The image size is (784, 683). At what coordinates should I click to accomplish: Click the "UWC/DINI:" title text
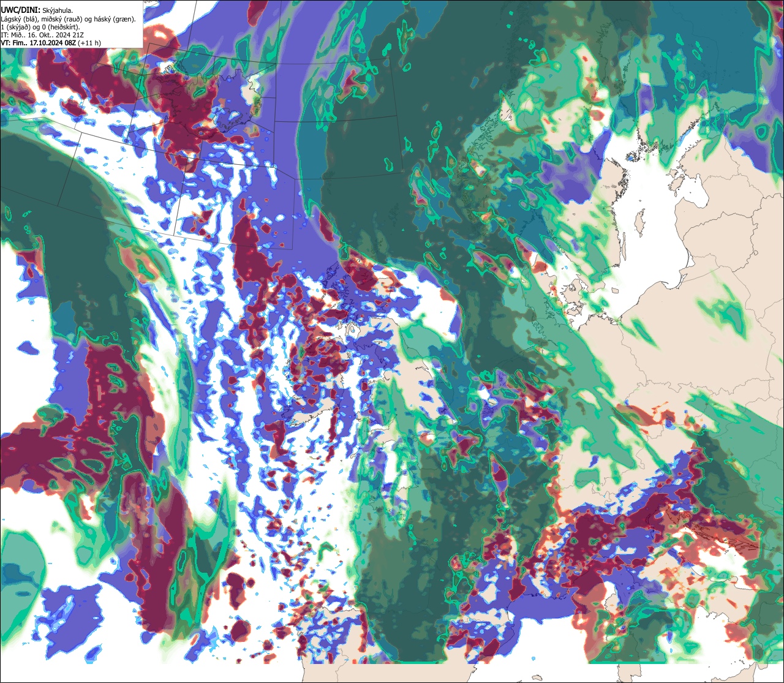pyautogui.click(x=21, y=10)
